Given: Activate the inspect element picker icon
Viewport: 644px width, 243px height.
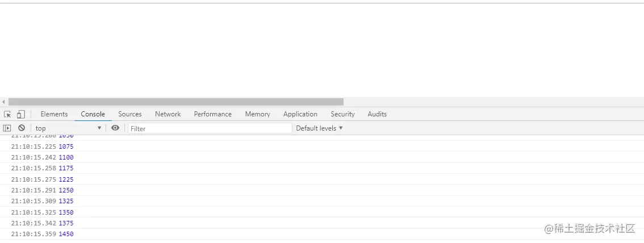Looking at the screenshot, I should pyautogui.click(x=7, y=114).
